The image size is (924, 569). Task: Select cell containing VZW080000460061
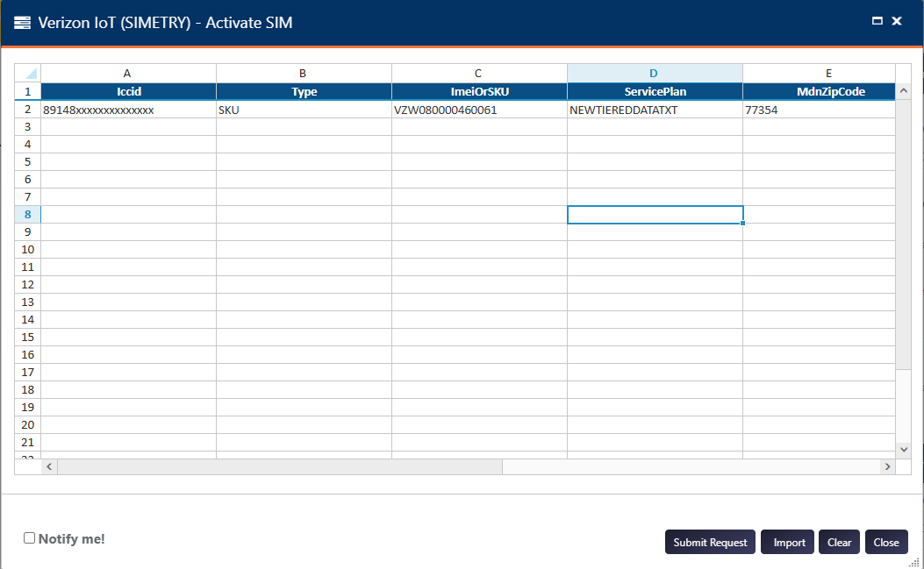(x=479, y=110)
